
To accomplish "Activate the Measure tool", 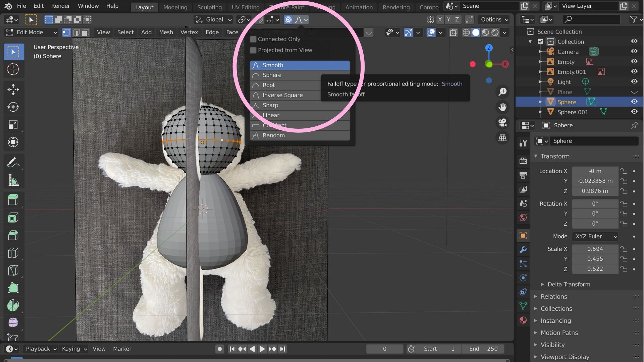I will 13,180.
